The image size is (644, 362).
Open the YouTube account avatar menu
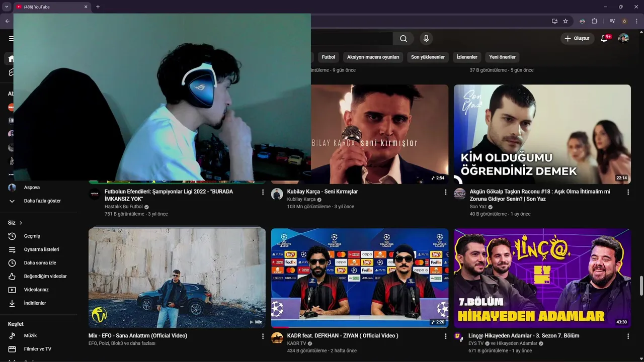623,39
